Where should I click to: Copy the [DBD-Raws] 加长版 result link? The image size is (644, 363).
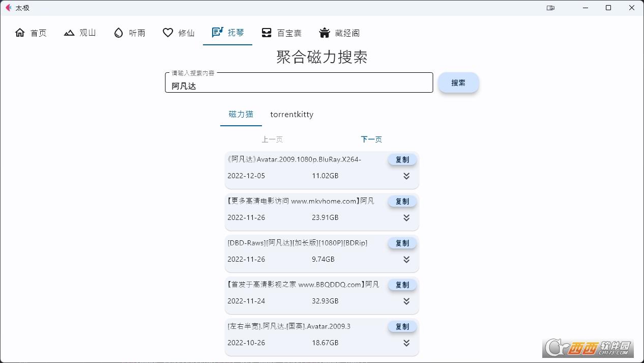click(x=402, y=243)
